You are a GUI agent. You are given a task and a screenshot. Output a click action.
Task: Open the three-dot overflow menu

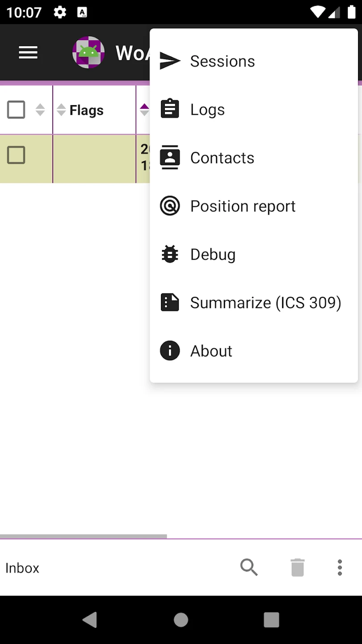coord(340,568)
